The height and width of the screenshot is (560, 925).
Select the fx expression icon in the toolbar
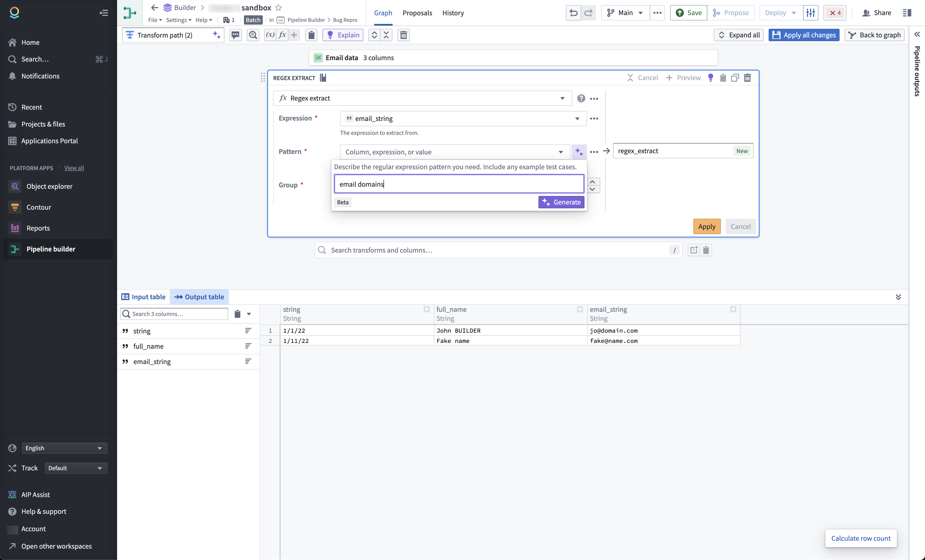click(282, 35)
